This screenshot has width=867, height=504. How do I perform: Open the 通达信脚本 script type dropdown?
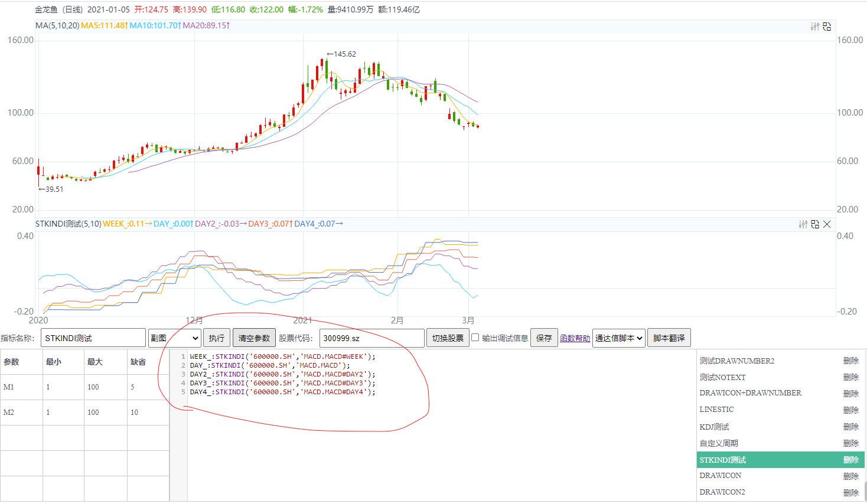point(619,338)
